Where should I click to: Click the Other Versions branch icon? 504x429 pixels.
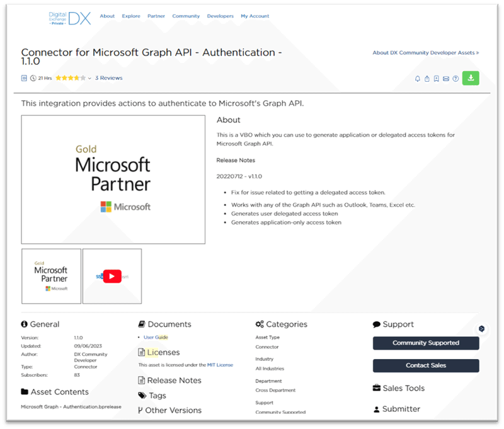(x=140, y=410)
